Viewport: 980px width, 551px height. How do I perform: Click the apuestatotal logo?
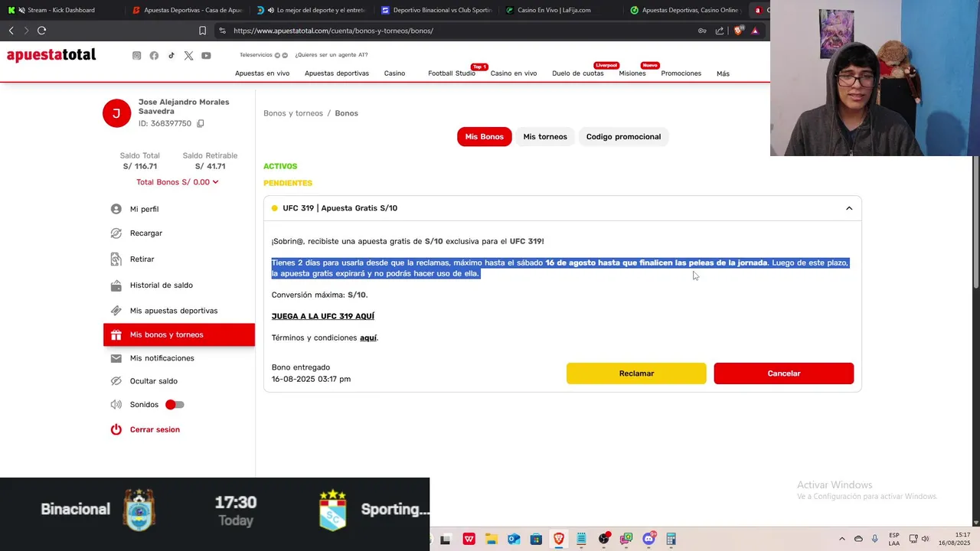pyautogui.click(x=51, y=55)
